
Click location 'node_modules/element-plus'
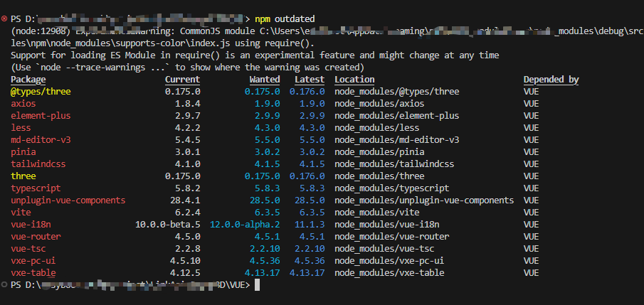click(397, 116)
